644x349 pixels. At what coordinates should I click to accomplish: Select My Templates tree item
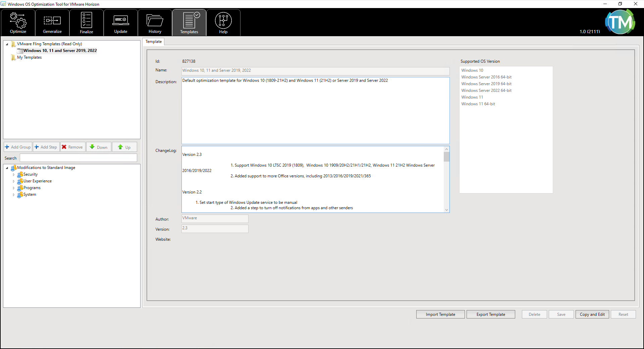[x=29, y=57]
